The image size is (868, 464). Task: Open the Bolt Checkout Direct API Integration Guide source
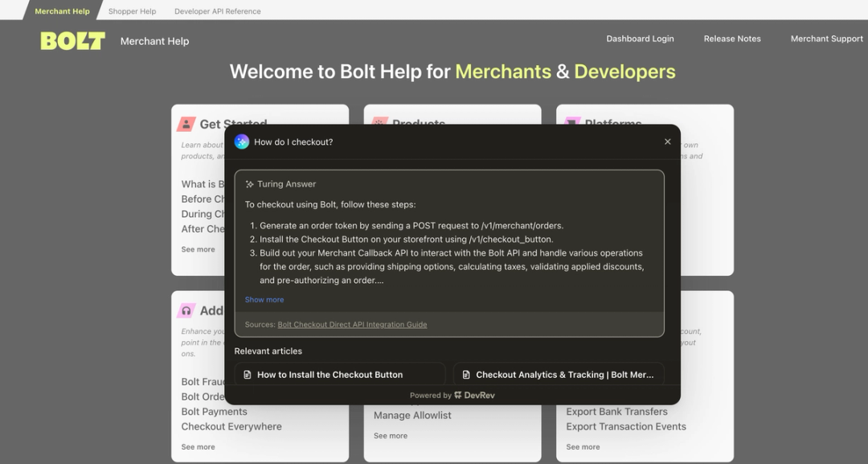coord(352,325)
